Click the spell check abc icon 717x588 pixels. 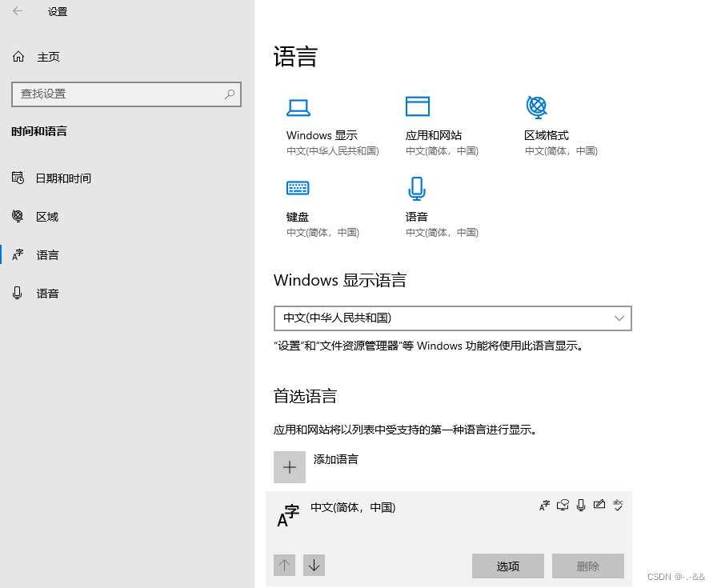tap(618, 506)
